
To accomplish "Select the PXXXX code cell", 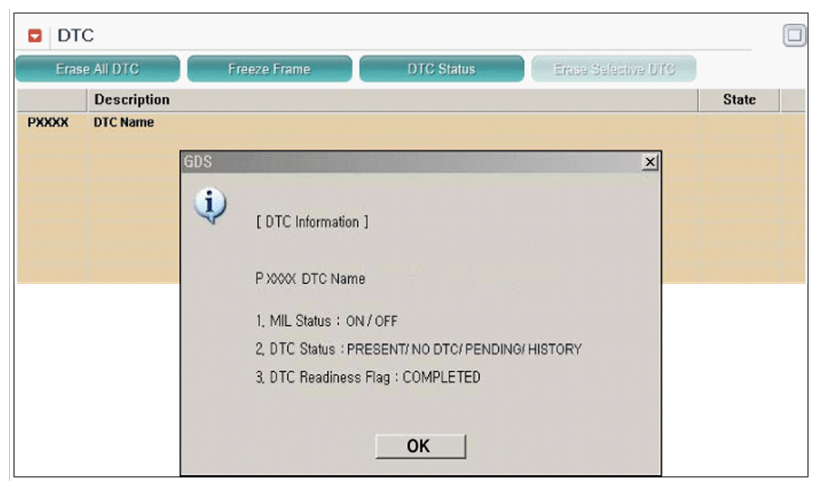I will [48, 123].
